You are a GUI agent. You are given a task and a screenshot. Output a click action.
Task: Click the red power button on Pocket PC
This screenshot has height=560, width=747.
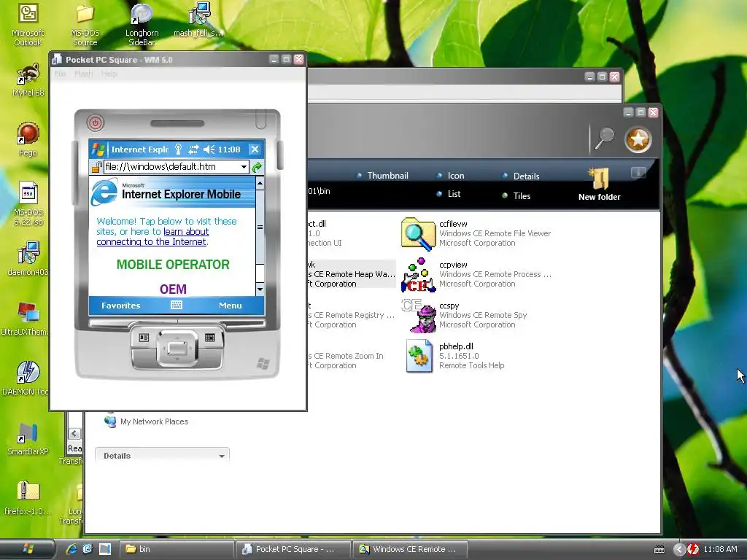[96, 122]
